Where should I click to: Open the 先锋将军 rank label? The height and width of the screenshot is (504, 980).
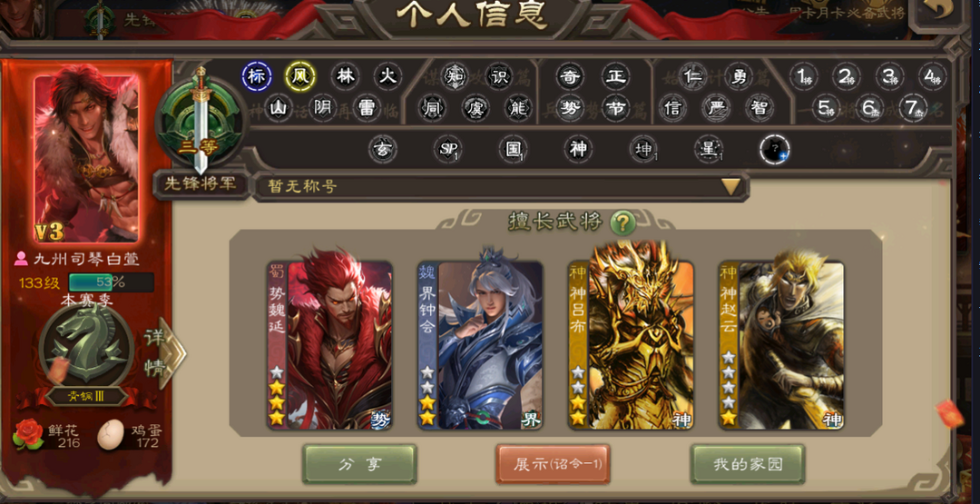pyautogui.click(x=201, y=183)
